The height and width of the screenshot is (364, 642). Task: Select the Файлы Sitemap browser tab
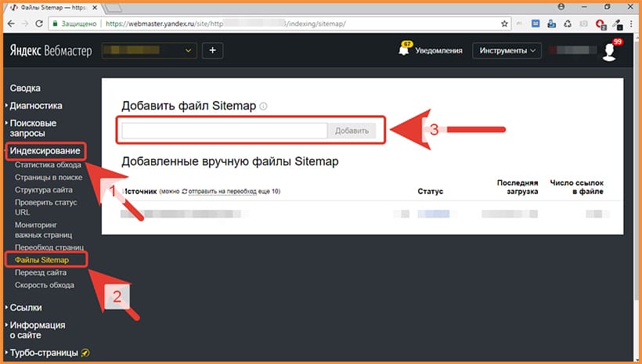tap(53, 7)
